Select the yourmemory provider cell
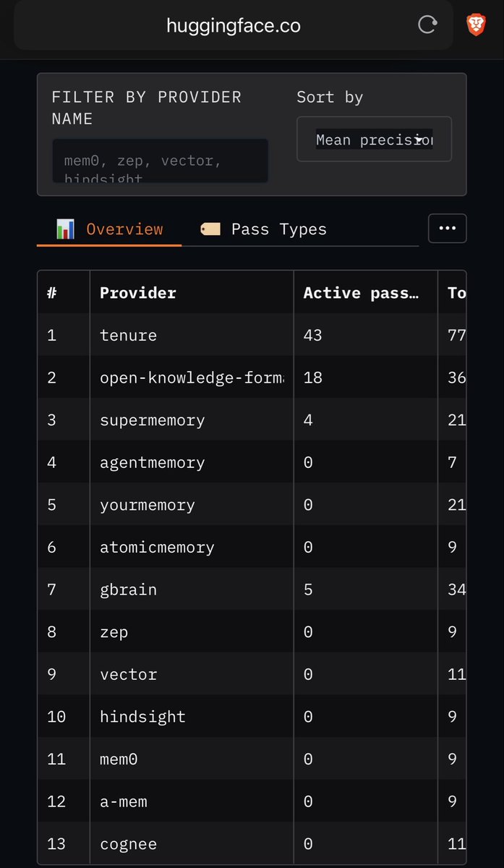Screen dimensions: 504x868 coord(192,504)
